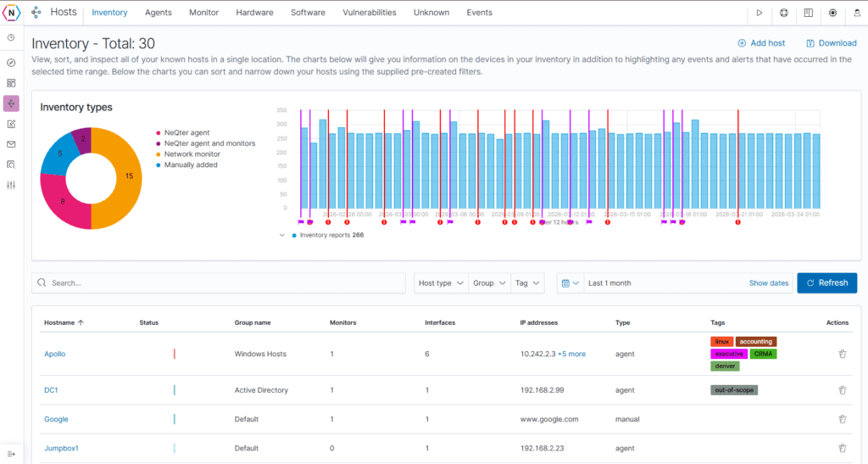Toggle the NeQter agent legend entry
Viewport: 868px width, 464px height.
click(186, 132)
